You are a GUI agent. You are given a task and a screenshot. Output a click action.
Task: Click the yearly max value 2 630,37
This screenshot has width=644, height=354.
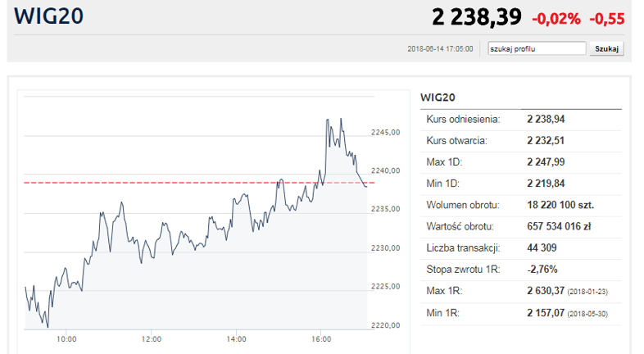point(546,291)
